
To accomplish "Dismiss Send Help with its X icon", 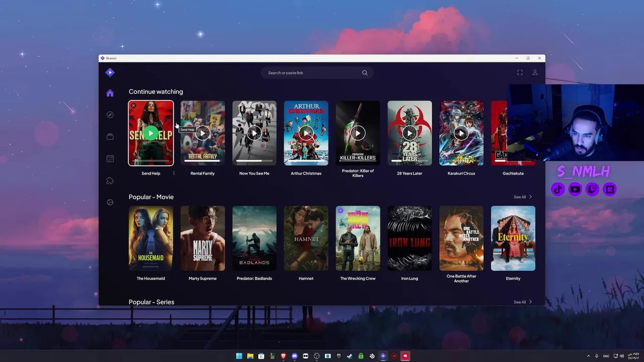I will coord(133,106).
